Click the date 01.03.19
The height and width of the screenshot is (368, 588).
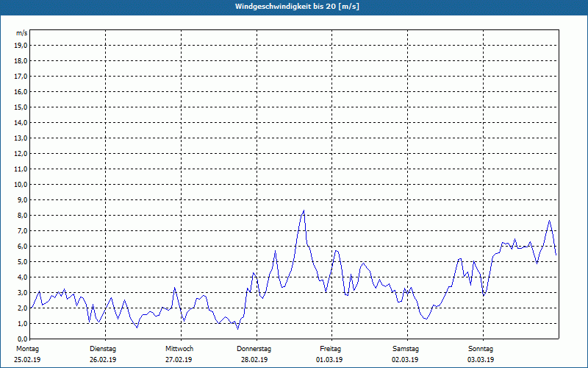(x=329, y=360)
